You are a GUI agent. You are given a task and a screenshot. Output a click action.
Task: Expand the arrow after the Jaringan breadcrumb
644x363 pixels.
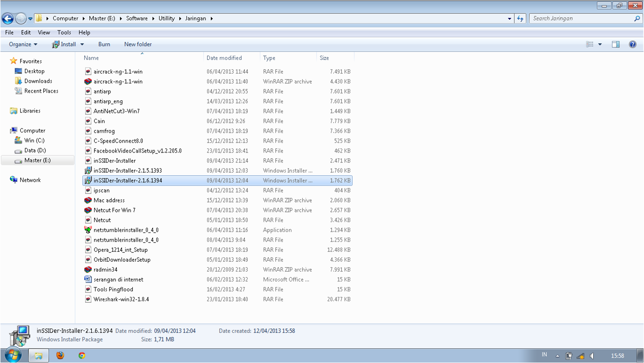[x=211, y=18]
